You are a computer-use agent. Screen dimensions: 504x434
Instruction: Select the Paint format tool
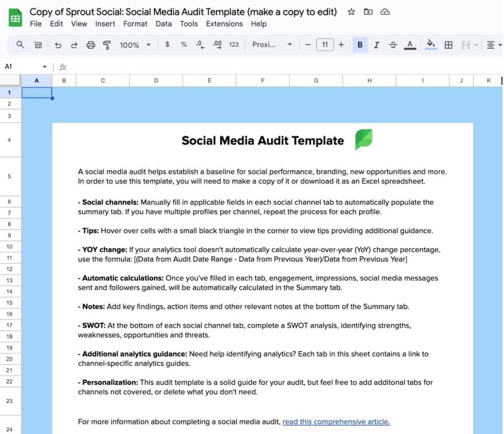click(106, 45)
